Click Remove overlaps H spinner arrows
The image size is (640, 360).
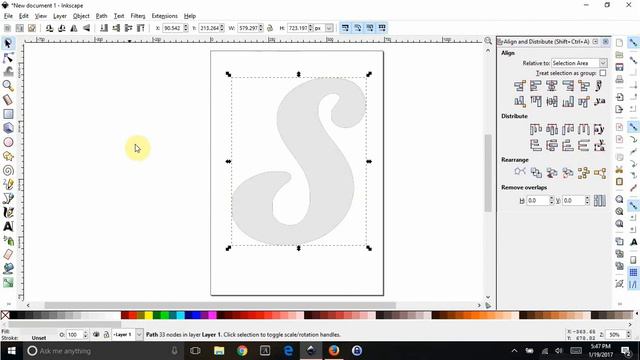551,201
